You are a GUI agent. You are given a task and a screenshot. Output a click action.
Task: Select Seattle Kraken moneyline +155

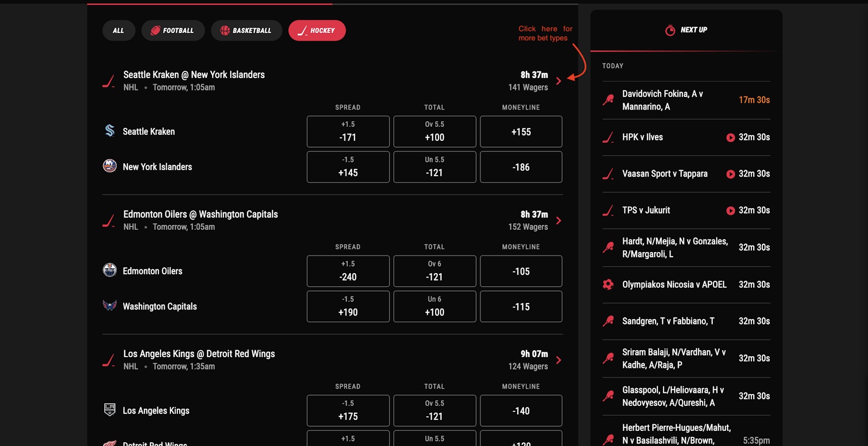521,132
